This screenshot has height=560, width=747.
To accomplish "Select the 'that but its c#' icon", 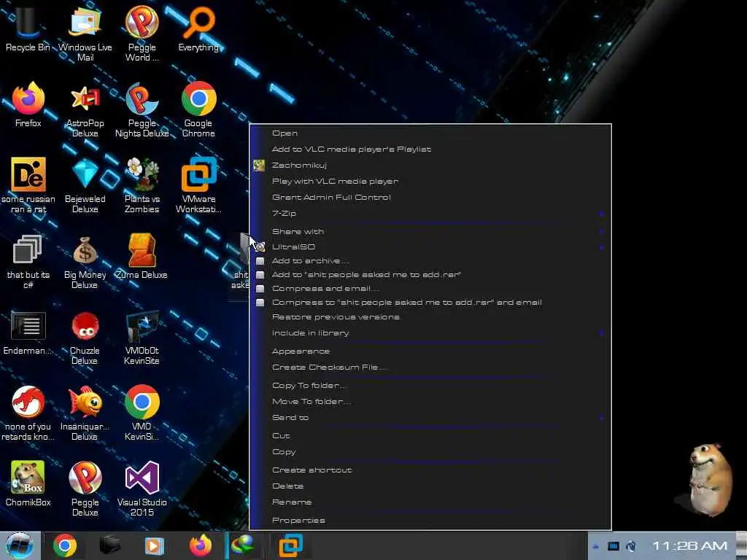I will click(x=28, y=261).
